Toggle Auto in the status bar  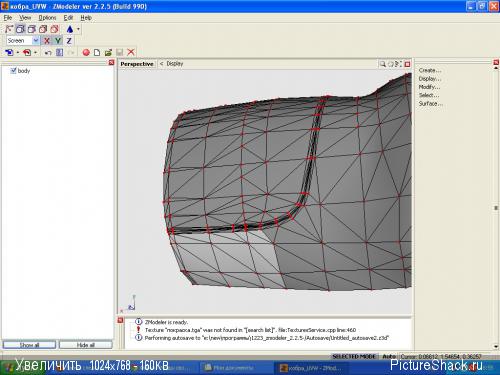tap(389, 356)
